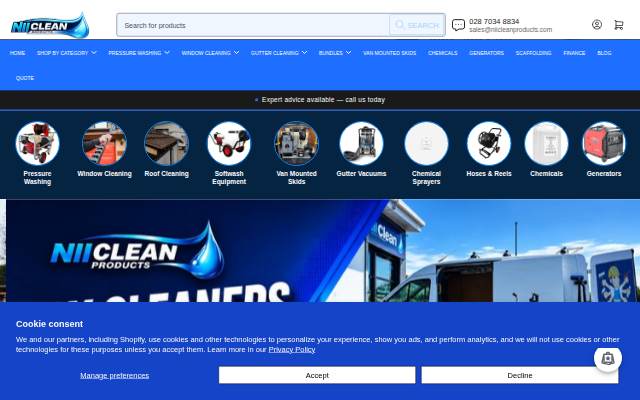Screen dimensions: 640x400
Task: Select the Van Mounted Skids category circle
Action: coord(296,144)
